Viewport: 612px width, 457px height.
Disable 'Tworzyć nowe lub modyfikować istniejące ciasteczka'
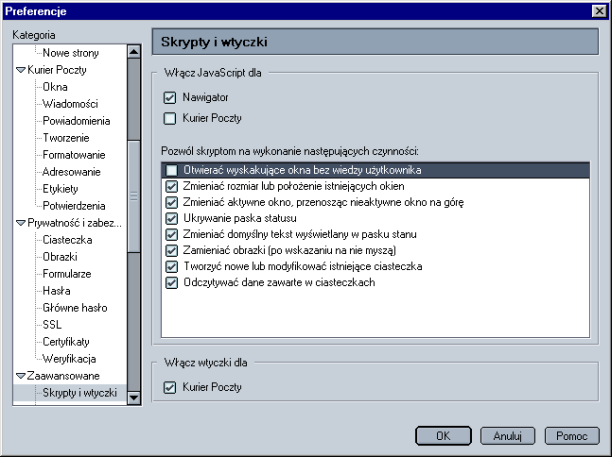(x=171, y=266)
